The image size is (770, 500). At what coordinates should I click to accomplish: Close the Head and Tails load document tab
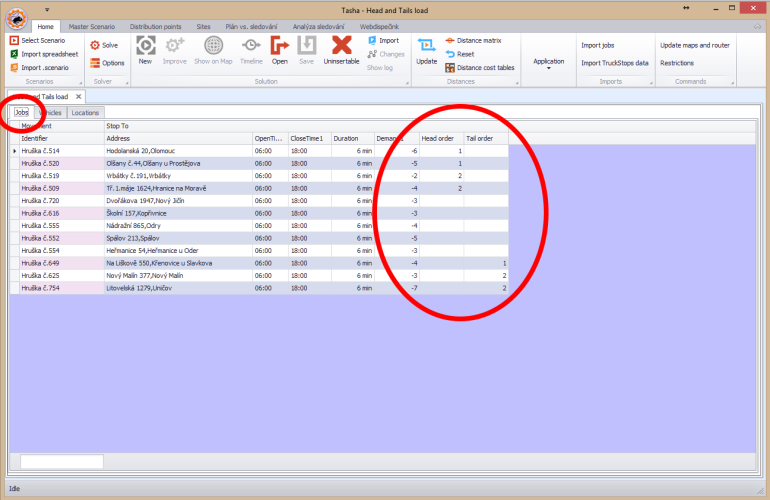click(79, 97)
